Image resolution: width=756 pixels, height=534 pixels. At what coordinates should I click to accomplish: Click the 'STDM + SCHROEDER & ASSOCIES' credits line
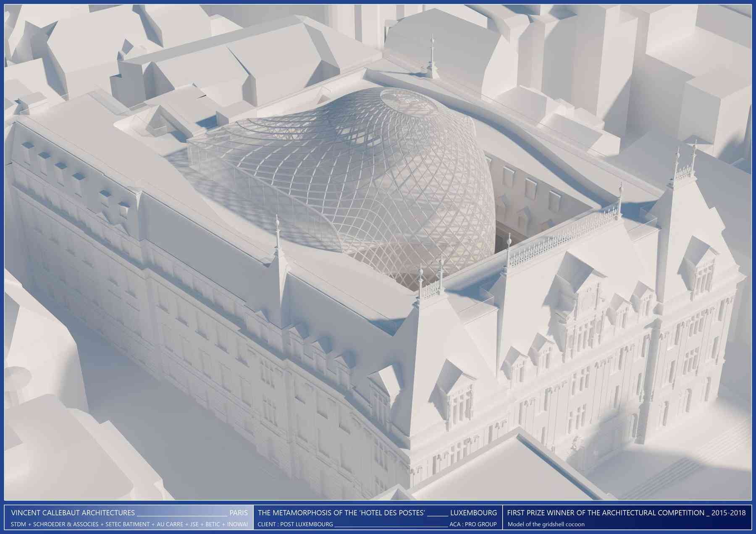[x=55, y=524]
